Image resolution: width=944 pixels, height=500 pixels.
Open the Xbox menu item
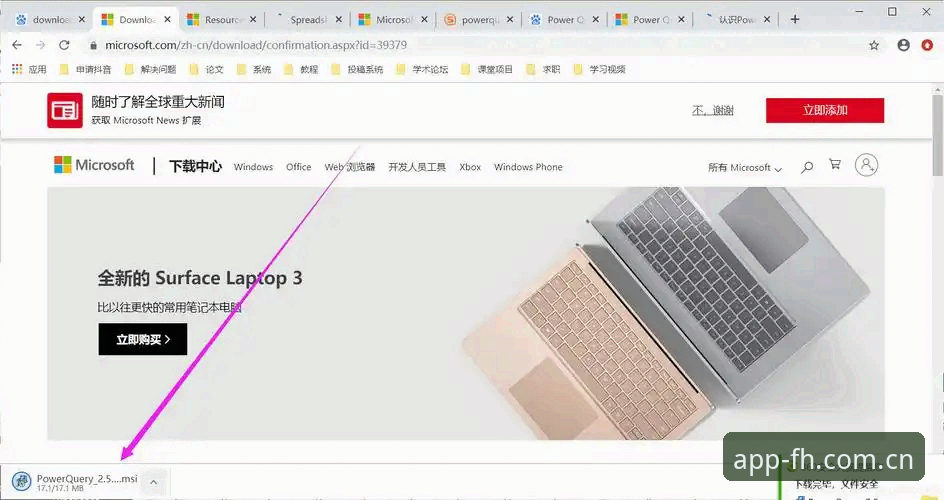click(470, 167)
